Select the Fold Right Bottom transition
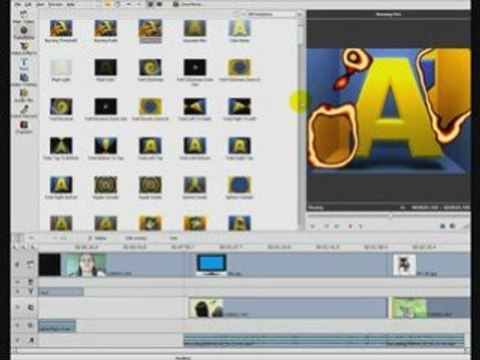This screenshot has height=360, width=480. (x=61, y=185)
